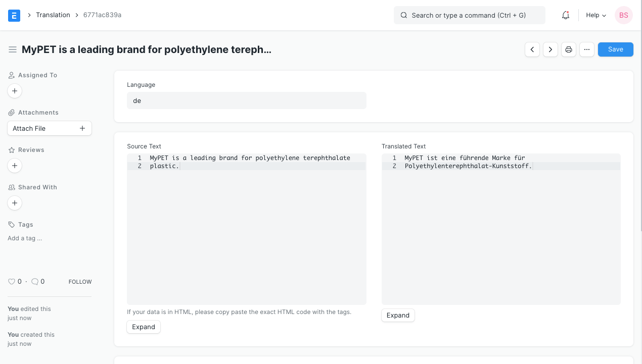Go to next translation record
Viewport: 642px width, 364px height.
551,49
